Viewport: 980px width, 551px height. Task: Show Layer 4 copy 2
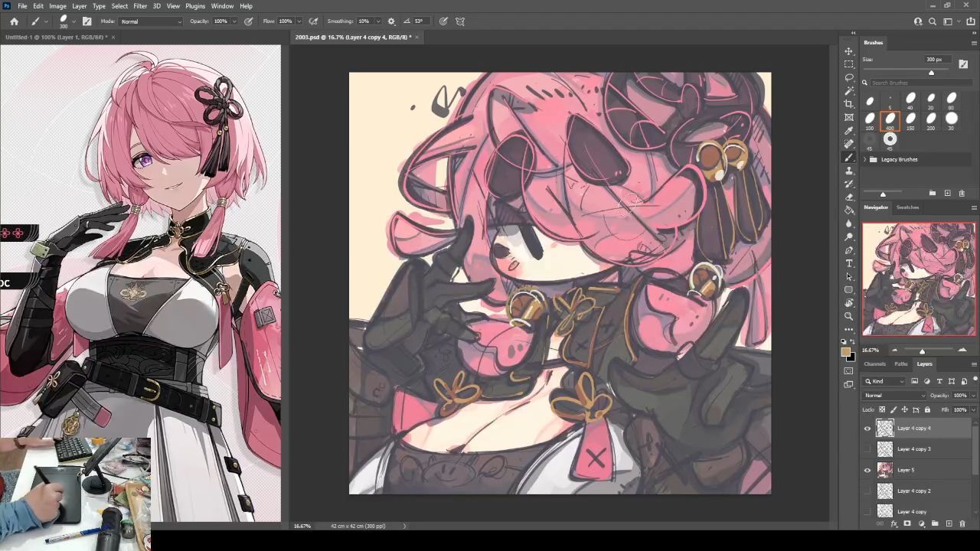(867, 491)
